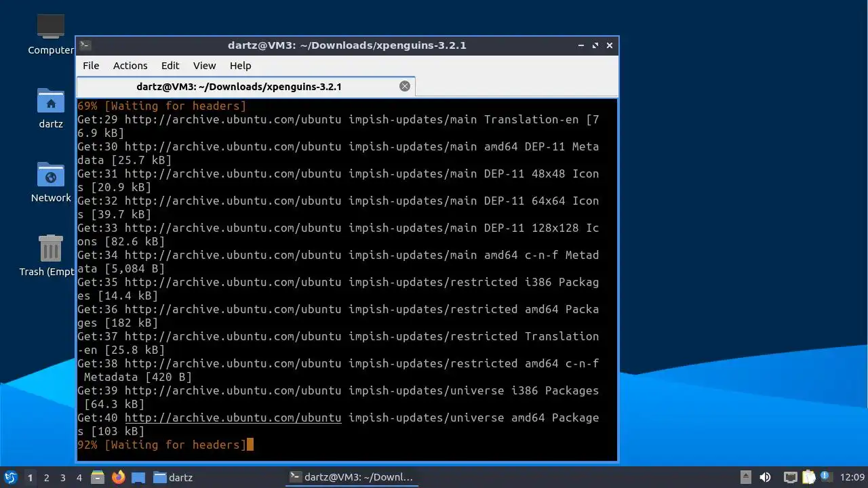Minimize the terminal window
This screenshot has height=488, width=868.
click(581, 45)
